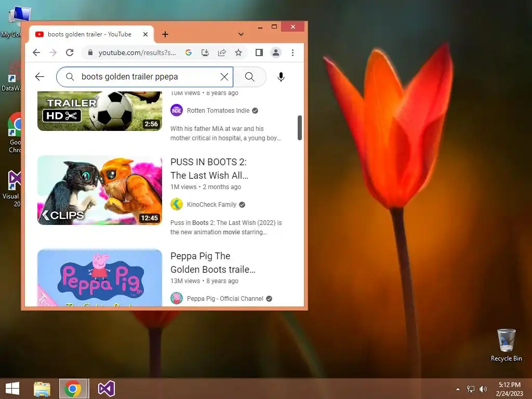Select the DataW desktop shortcut
This screenshot has width=532, height=399.
[11, 77]
